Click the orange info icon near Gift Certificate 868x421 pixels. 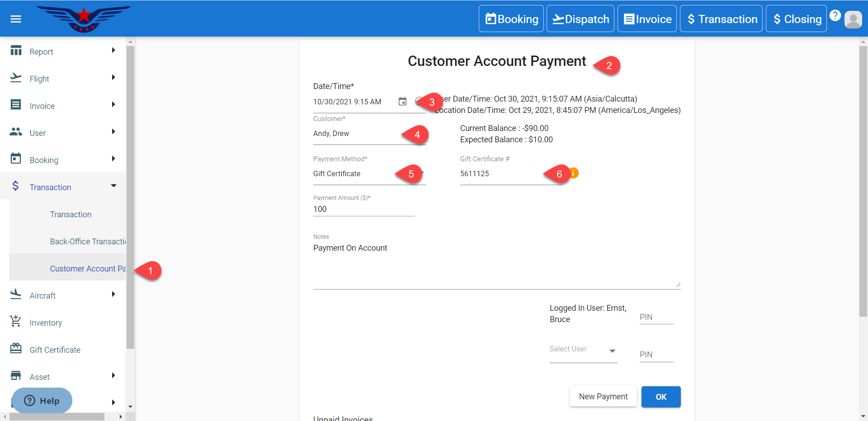574,173
